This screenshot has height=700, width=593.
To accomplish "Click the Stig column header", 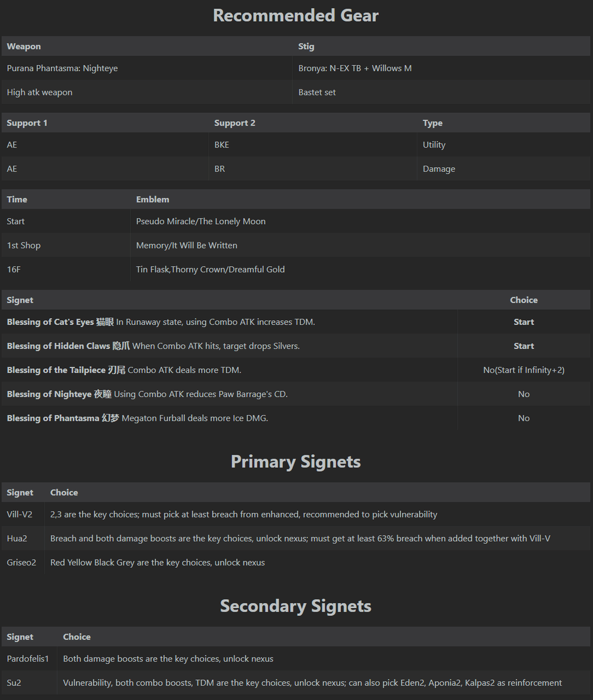I will 307,46.
